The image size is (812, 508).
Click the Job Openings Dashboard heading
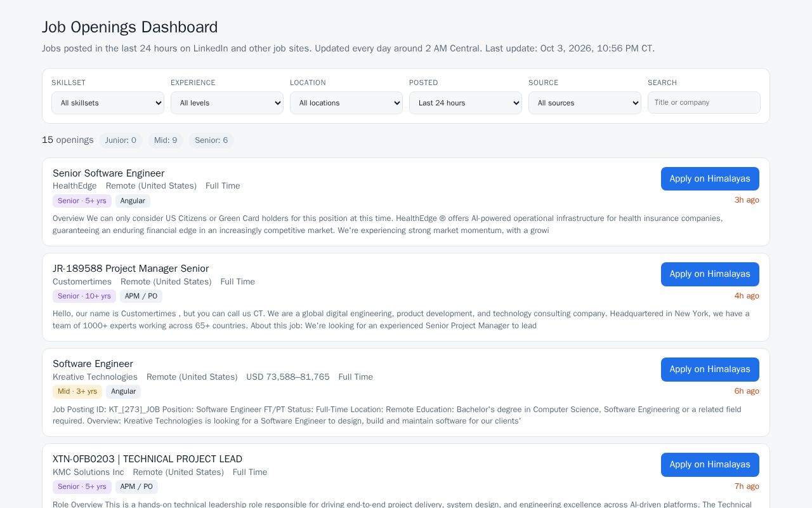tap(130, 27)
